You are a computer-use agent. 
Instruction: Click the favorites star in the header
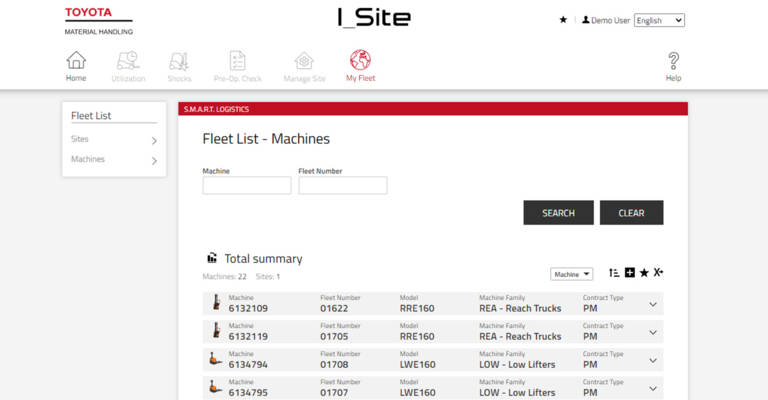point(563,20)
